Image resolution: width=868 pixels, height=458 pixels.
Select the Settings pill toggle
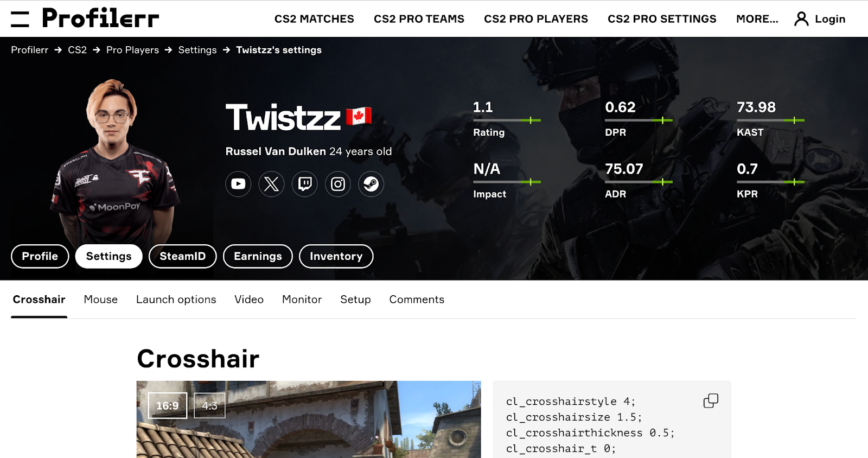108,256
